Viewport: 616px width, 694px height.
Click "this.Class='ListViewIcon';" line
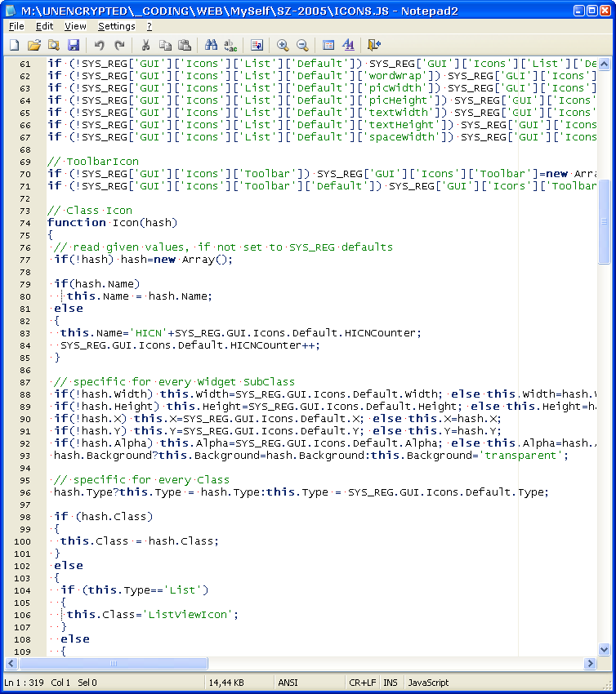click(153, 615)
